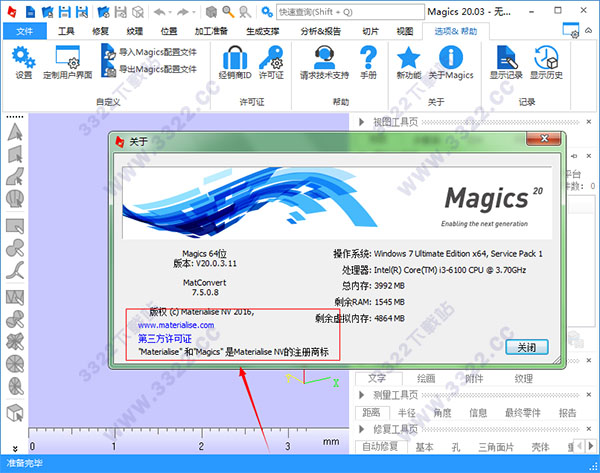
Task: Click the 关闭 button in About dialog
Action: coord(527,347)
